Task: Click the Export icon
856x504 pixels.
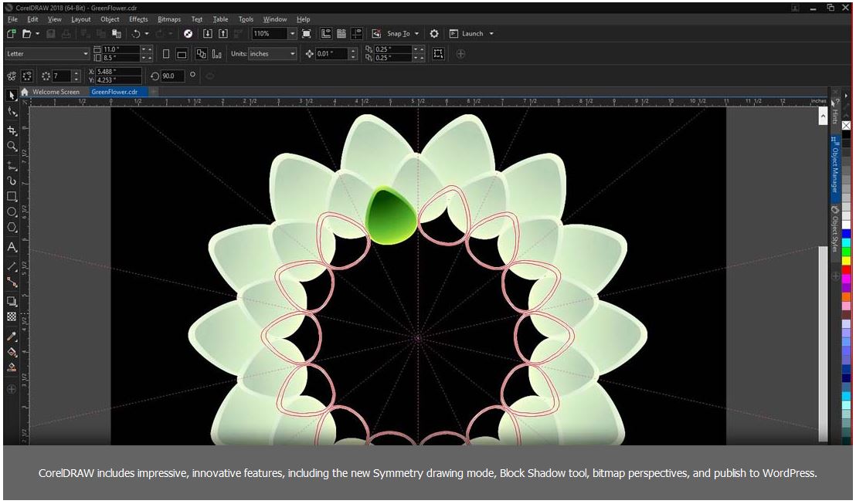Action: click(222, 34)
